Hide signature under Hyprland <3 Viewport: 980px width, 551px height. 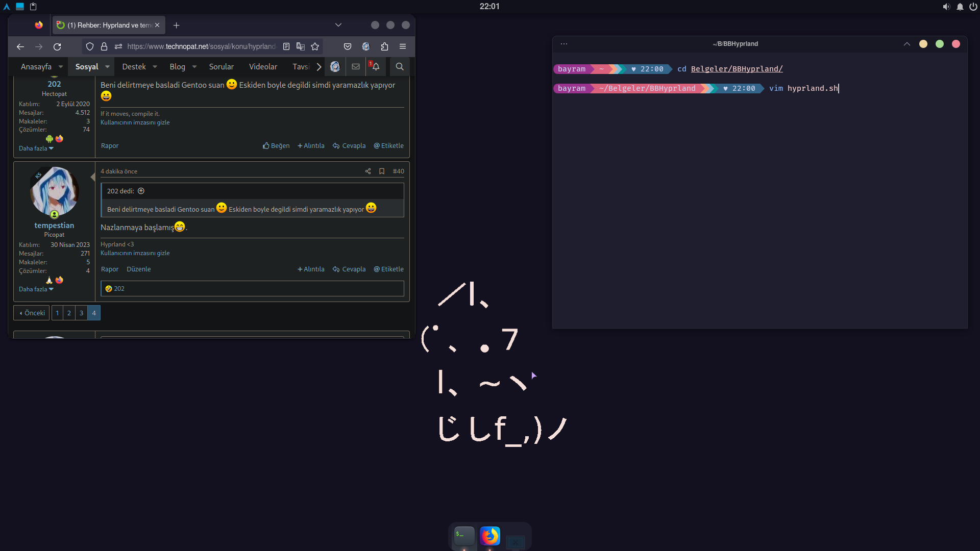pos(135,253)
